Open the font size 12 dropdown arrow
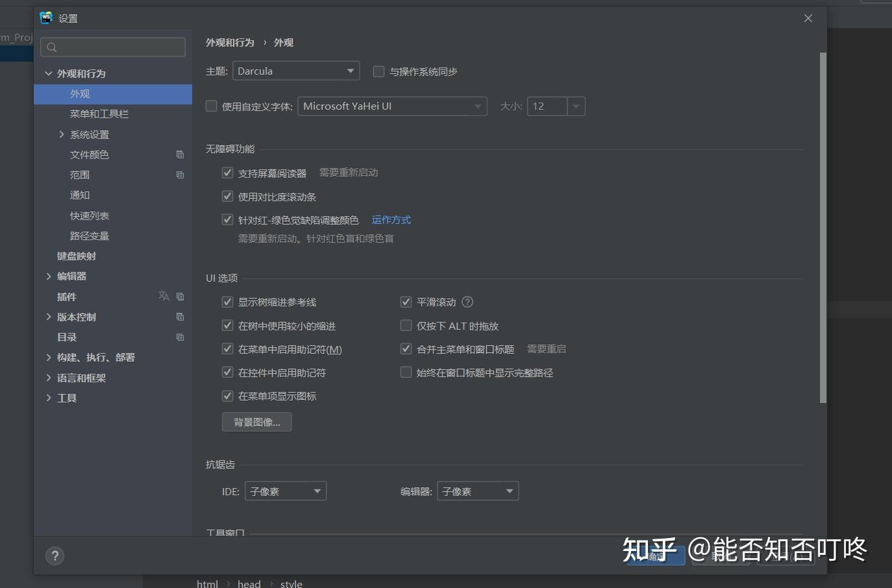Image resolution: width=892 pixels, height=588 pixels. point(576,106)
